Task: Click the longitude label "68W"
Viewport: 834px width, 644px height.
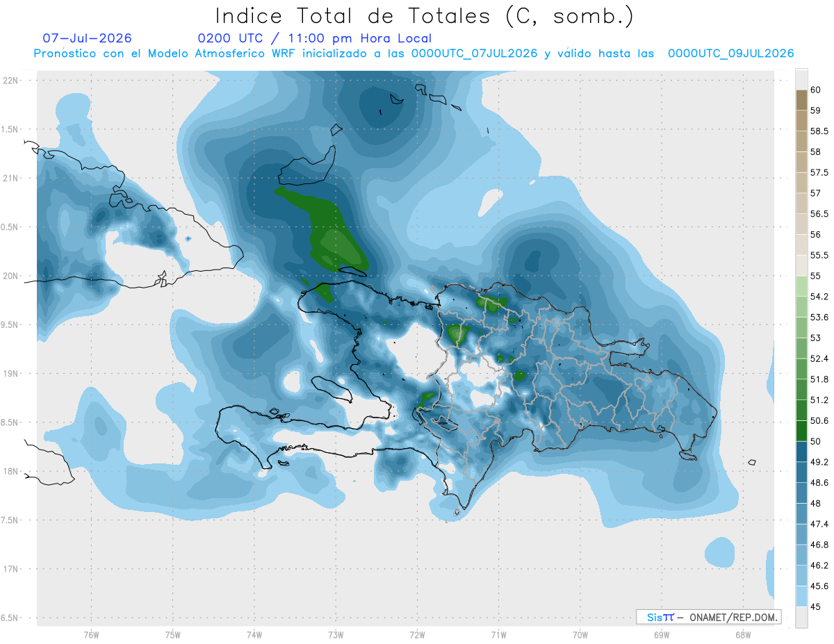Action: click(x=743, y=634)
